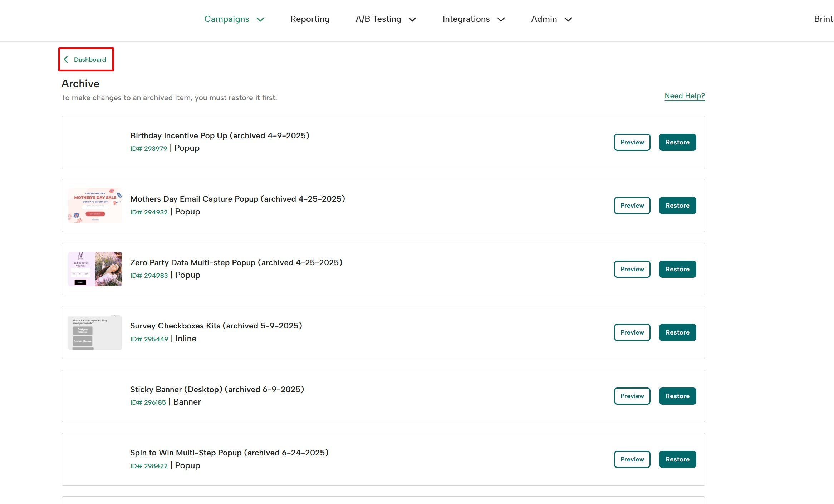This screenshot has height=504, width=834.
Task: Open the Reporting menu item
Action: point(310,19)
